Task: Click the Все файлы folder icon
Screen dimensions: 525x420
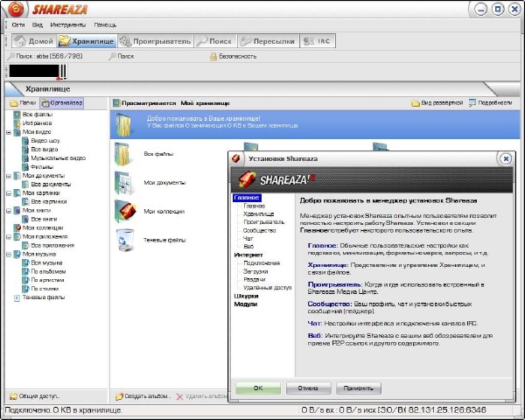Action: [x=126, y=153]
